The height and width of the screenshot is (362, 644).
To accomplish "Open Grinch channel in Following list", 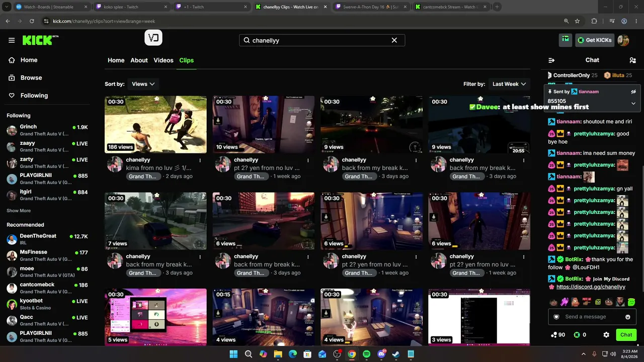I will click(x=48, y=130).
